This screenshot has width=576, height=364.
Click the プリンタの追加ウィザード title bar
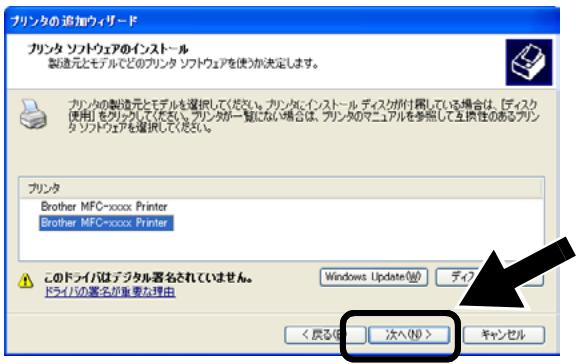coord(282,21)
